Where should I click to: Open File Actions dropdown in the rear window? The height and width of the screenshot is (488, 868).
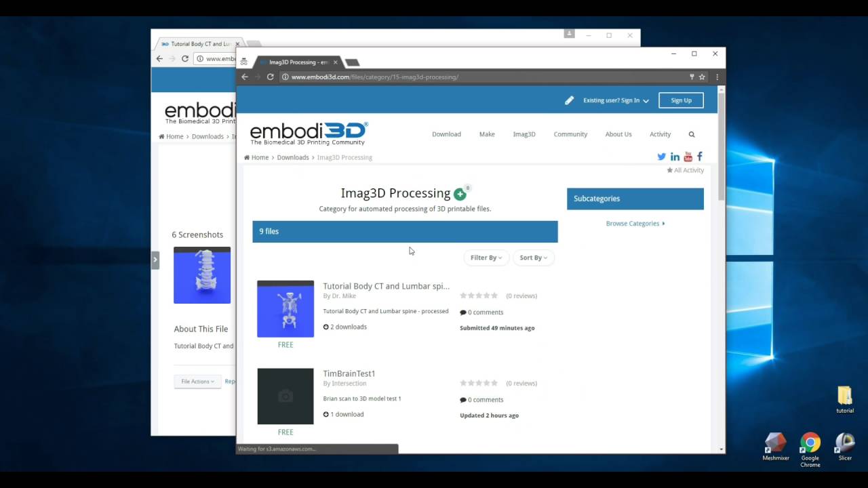click(x=197, y=382)
